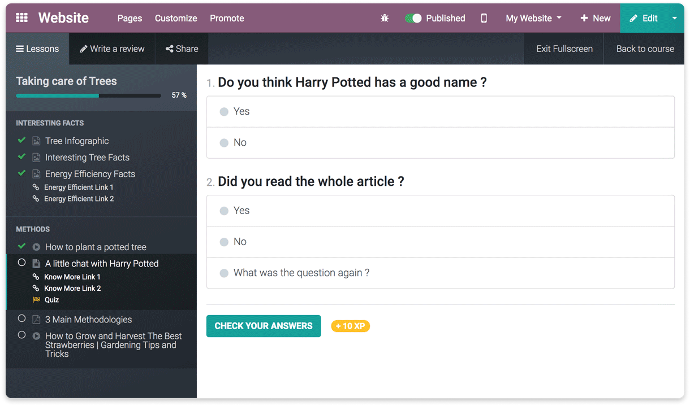Click Exit Fullscreen
The image size is (690, 406).
click(564, 49)
